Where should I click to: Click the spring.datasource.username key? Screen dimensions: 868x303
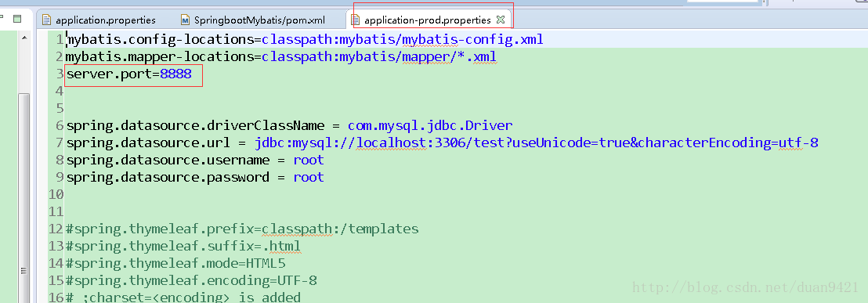(168, 160)
